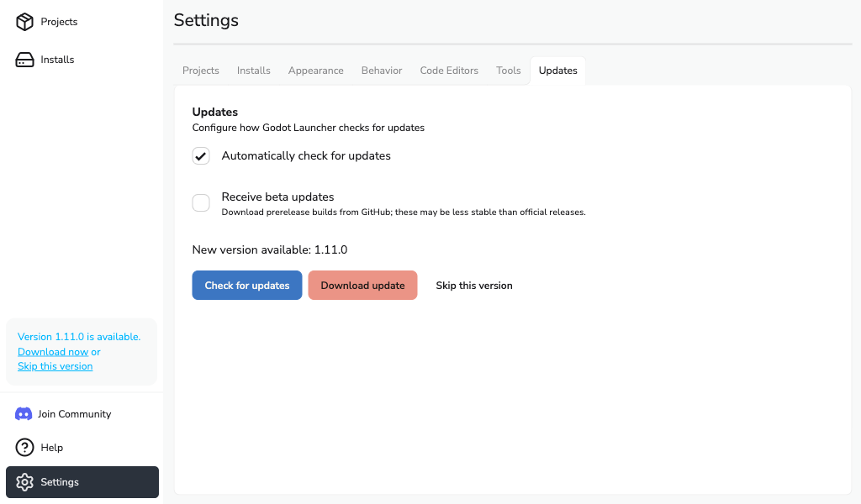Click the bold Updates section heading
The width and height of the screenshot is (861, 504).
(214, 112)
